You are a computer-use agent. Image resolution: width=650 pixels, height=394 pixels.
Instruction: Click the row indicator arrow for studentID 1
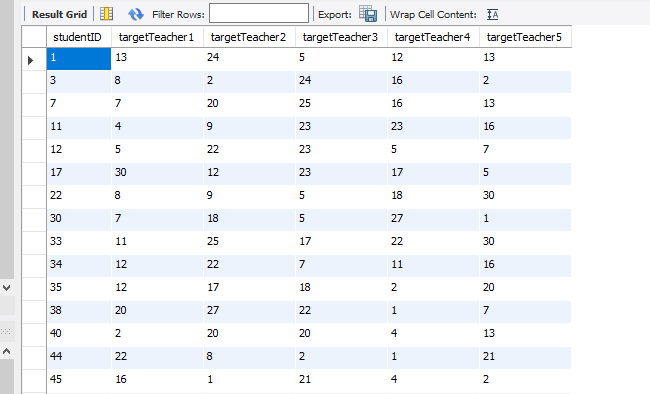point(30,60)
